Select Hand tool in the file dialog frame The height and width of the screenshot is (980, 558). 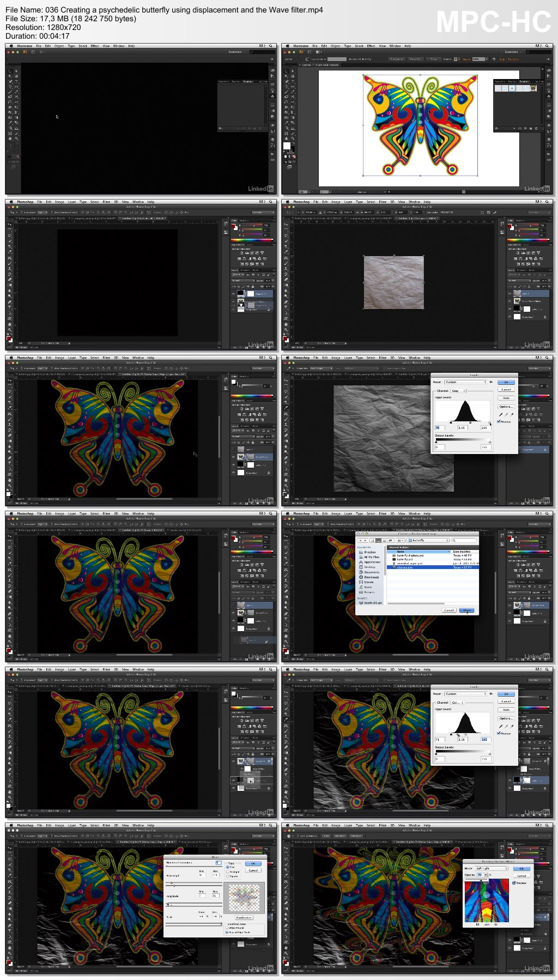point(286,636)
